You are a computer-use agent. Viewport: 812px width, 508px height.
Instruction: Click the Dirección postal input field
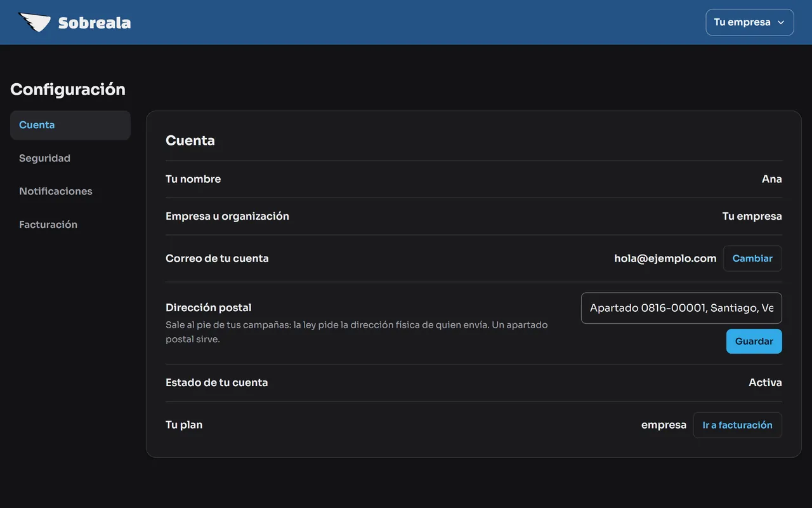coord(681,308)
